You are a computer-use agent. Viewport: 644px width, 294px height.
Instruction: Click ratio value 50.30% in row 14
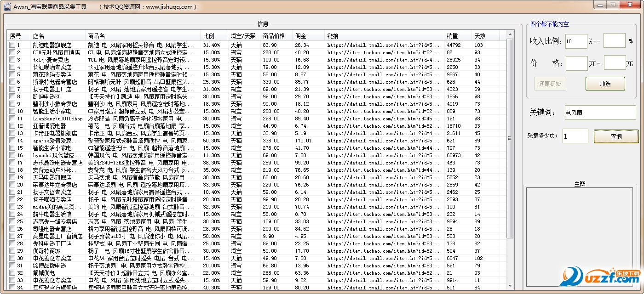pyautogui.click(x=212, y=141)
